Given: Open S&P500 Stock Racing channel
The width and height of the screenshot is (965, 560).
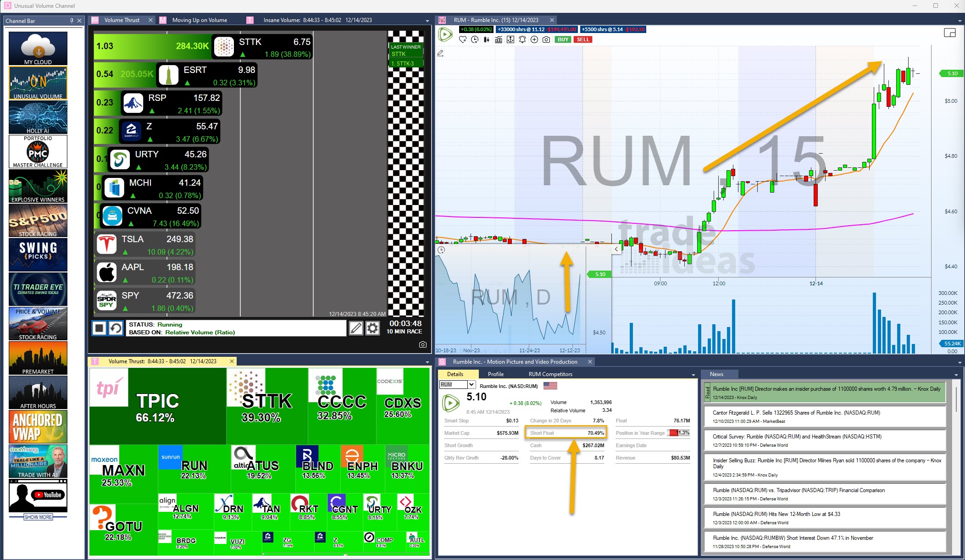Looking at the screenshot, I should [x=38, y=221].
